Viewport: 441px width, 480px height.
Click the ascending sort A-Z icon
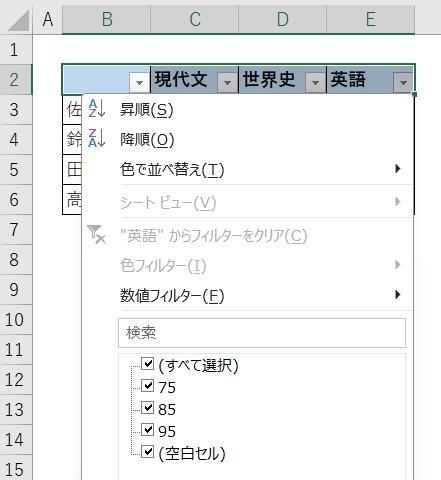tap(97, 109)
